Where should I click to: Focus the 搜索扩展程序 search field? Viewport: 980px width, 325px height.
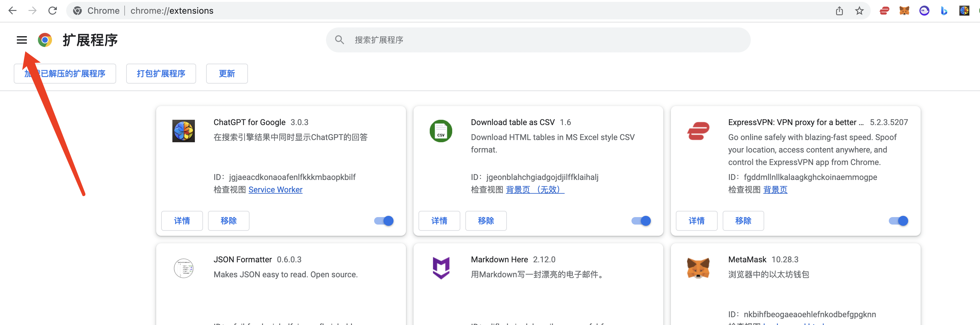coord(538,40)
